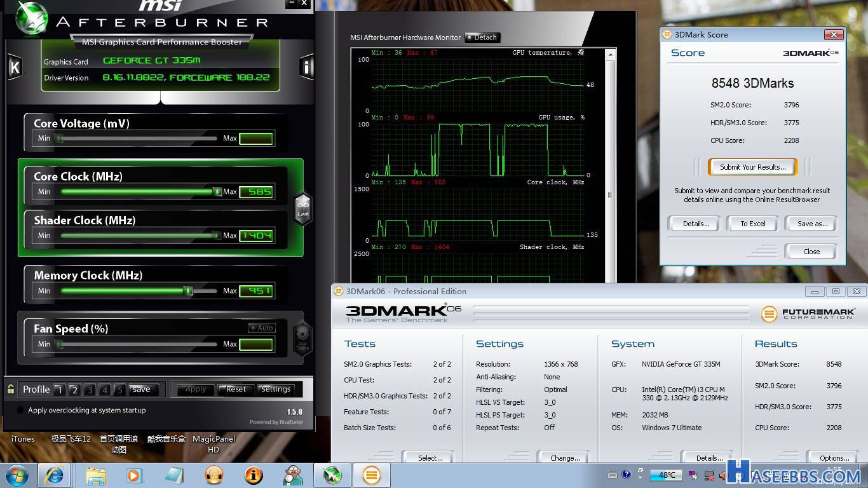Open the Kombustor K button in Afterburner
The height and width of the screenshot is (488, 868).
pyautogui.click(x=14, y=67)
